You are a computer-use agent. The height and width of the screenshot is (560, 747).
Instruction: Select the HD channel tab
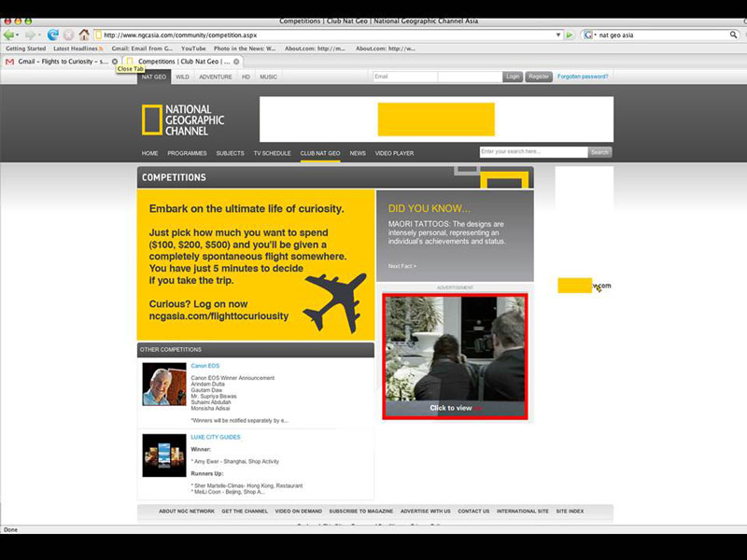coord(246,77)
